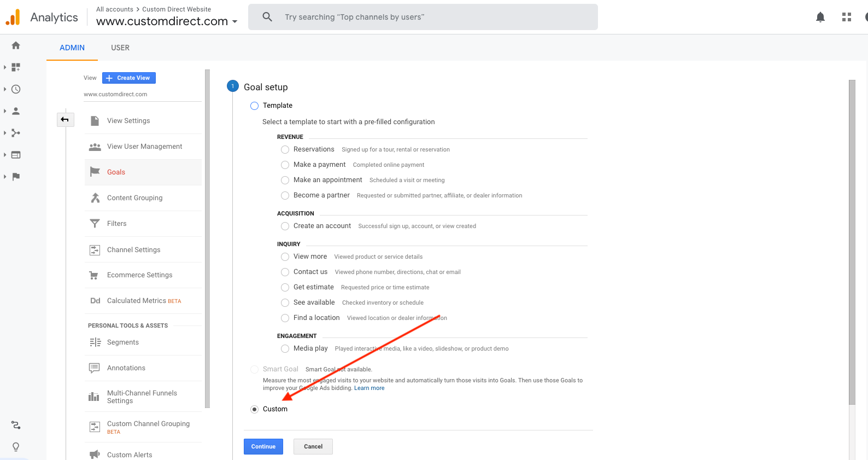Open Custom Channel Grouping menu item
The width and height of the screenshot is (868, 460).
pos(143,427)
